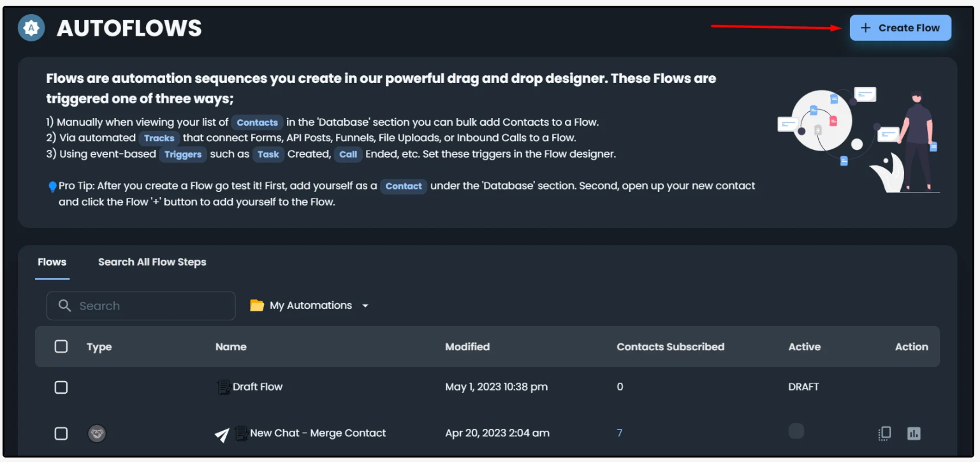Click the paper plane icon in New Chat row
Image resolution: width=980 pixels, height=462 pixels.
pos(222,435)
